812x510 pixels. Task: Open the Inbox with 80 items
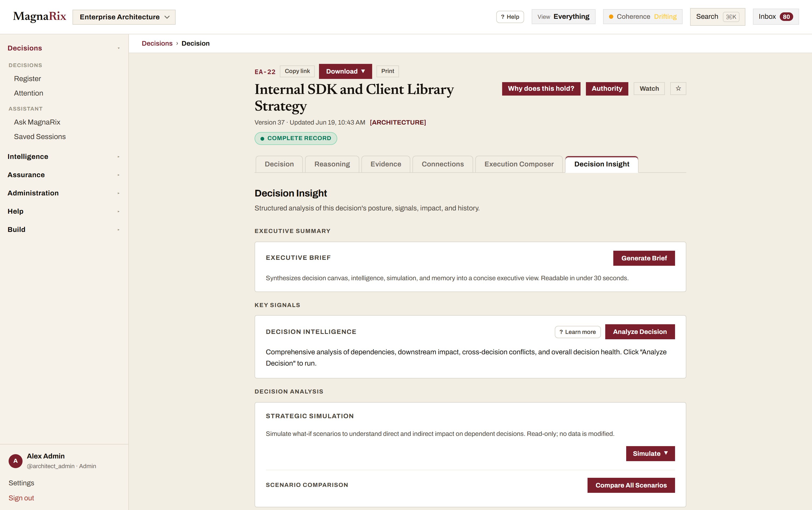tap(775, 17)
